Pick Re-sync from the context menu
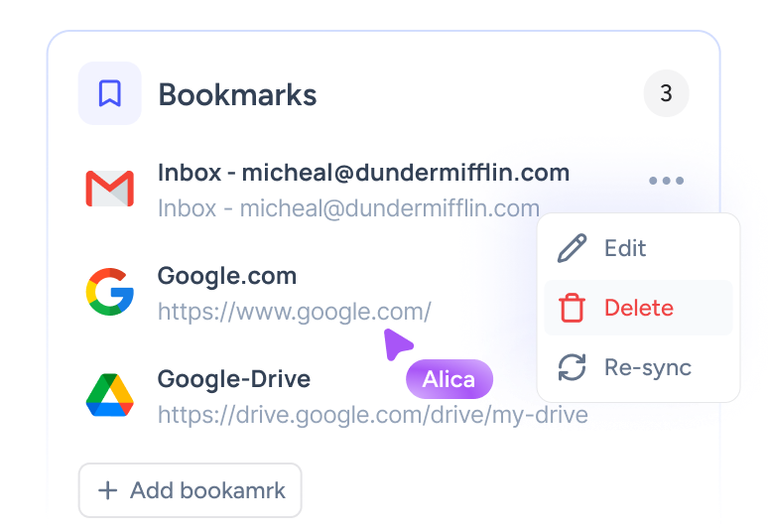Screen dimensions: 768x532 639,367
